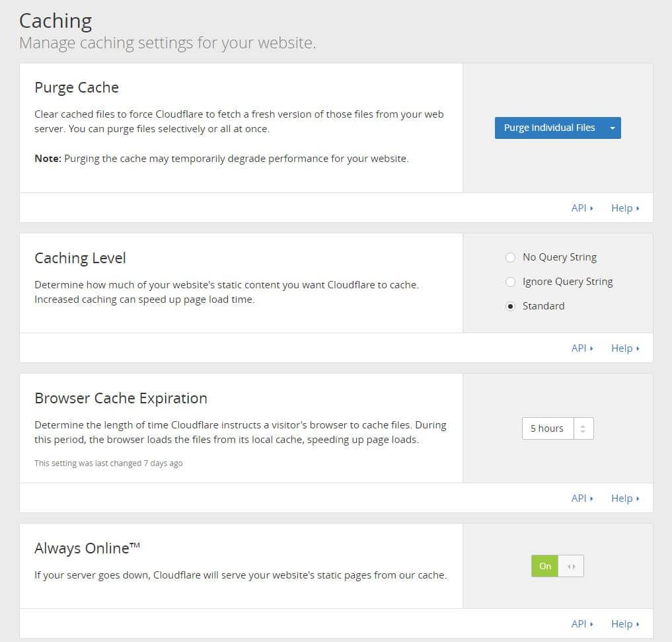Open API link under Browser Cache Expiration
Screen dimensions: 672x642
[581, 499]
